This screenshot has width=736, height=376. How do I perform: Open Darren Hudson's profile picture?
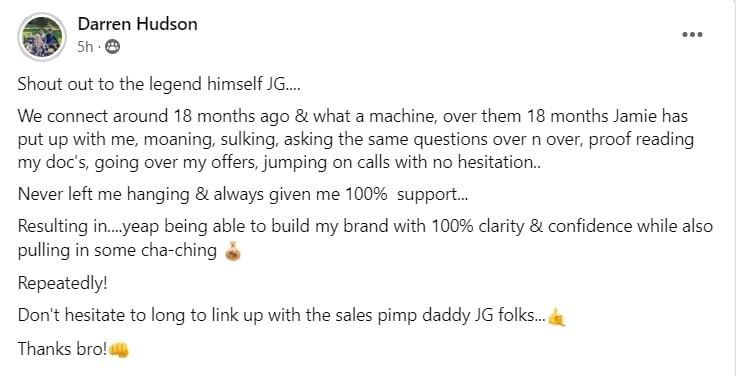(42, 37)
